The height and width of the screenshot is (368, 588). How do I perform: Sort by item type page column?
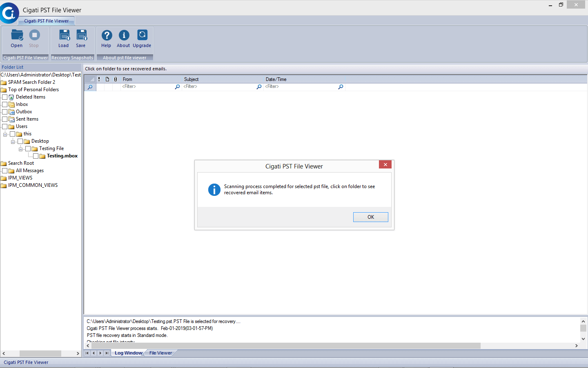pos(107,79)
